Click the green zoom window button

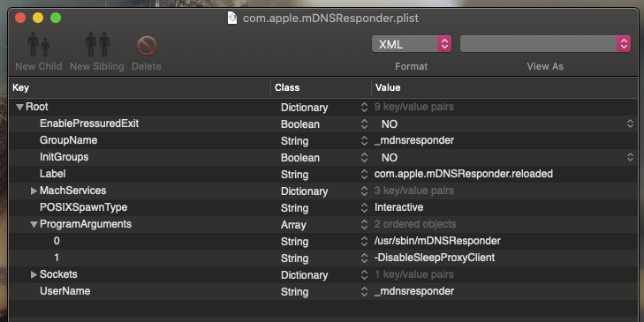click(x=56, y=18)
